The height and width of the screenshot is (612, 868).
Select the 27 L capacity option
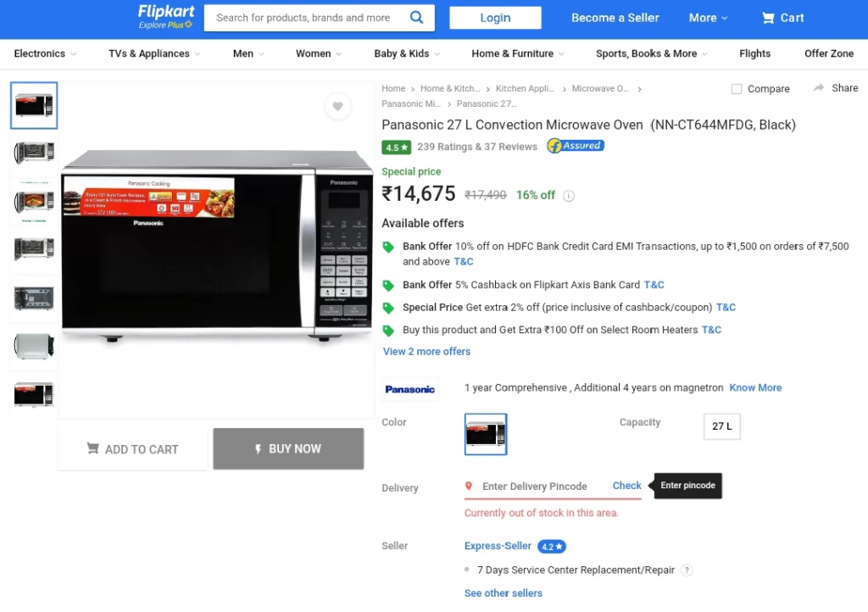click(722, 426)
